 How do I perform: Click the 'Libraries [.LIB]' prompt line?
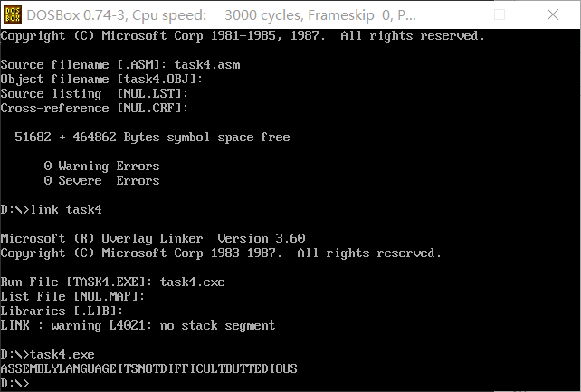[62, 311]
